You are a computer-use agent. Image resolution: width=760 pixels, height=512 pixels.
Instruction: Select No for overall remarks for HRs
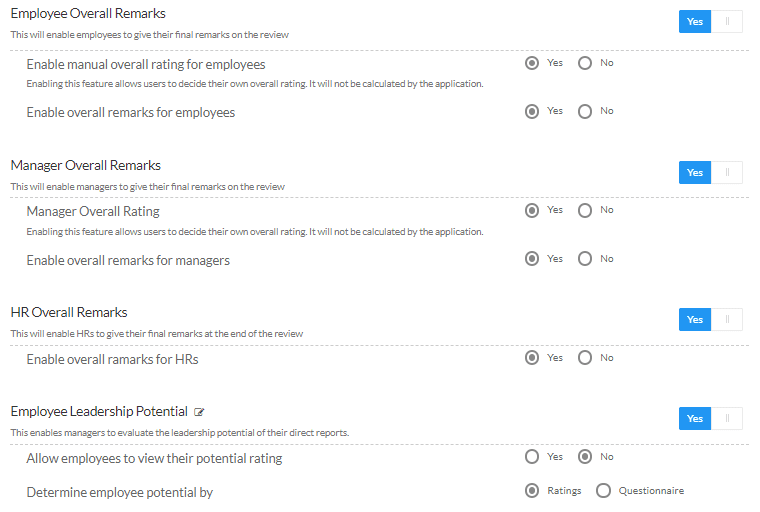(x=585, y=358)
